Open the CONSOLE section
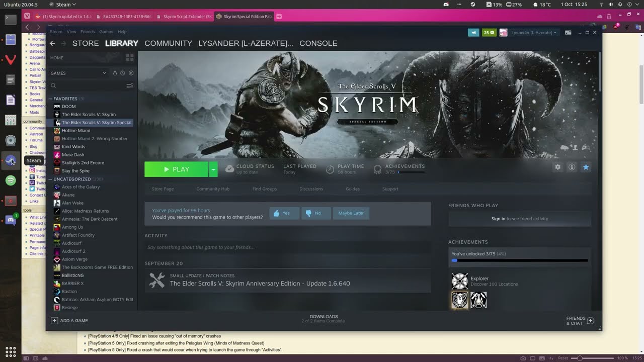Screen dimensions: 644x362 [x=318, y=43]
